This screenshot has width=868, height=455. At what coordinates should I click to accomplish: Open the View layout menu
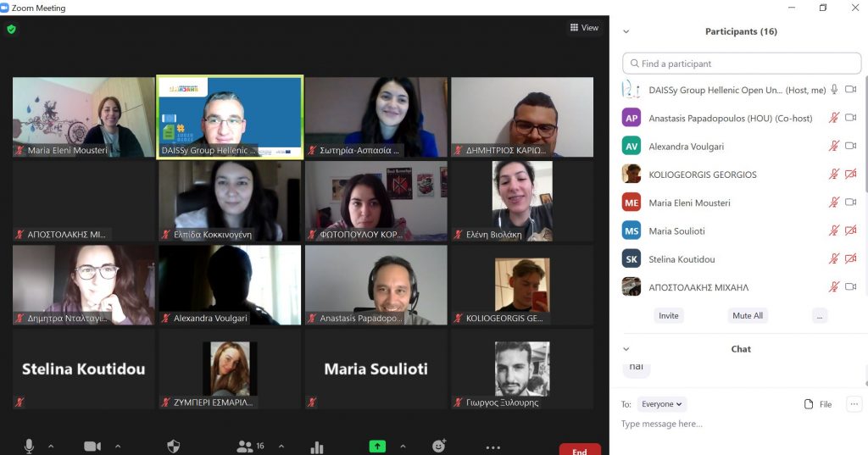pos(584,27)
